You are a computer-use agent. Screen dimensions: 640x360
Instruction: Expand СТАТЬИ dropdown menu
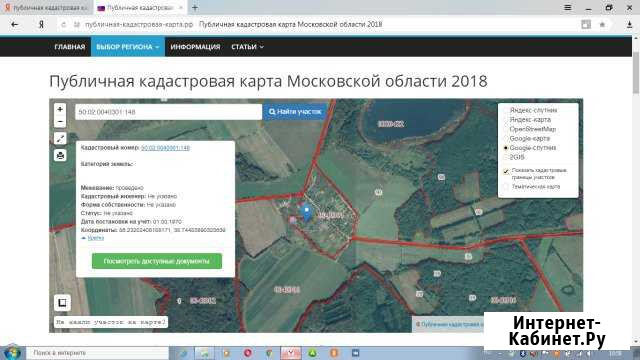click(x=247, y=47)
